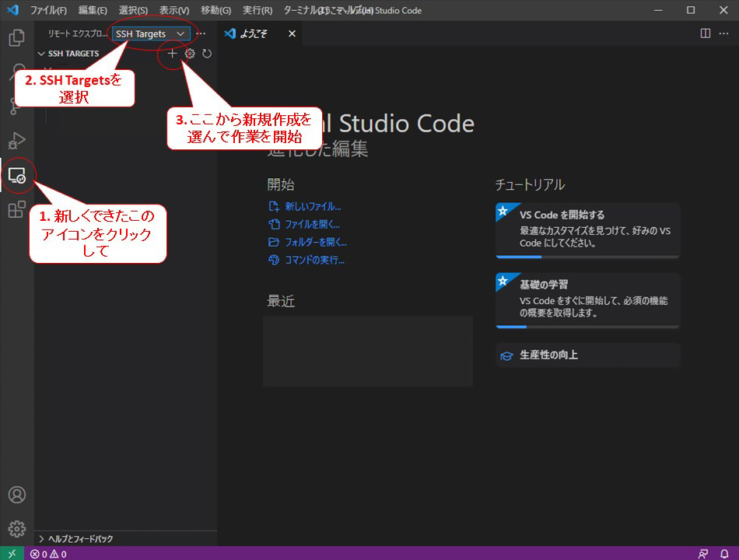Open the SSH Targets view selector dropdown

[149, 33]
